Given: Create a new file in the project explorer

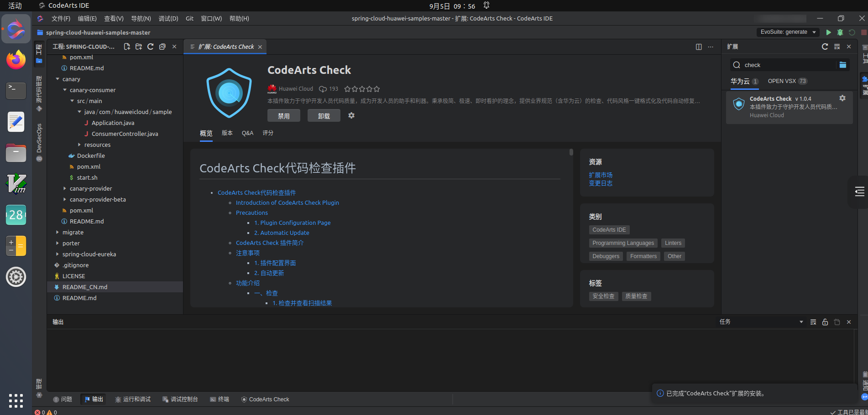Looking at the screenshot, I should [127, 47].
